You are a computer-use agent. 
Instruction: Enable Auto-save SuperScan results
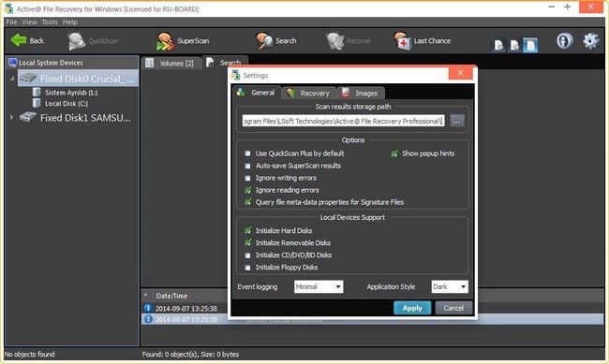tap(247, 166)
